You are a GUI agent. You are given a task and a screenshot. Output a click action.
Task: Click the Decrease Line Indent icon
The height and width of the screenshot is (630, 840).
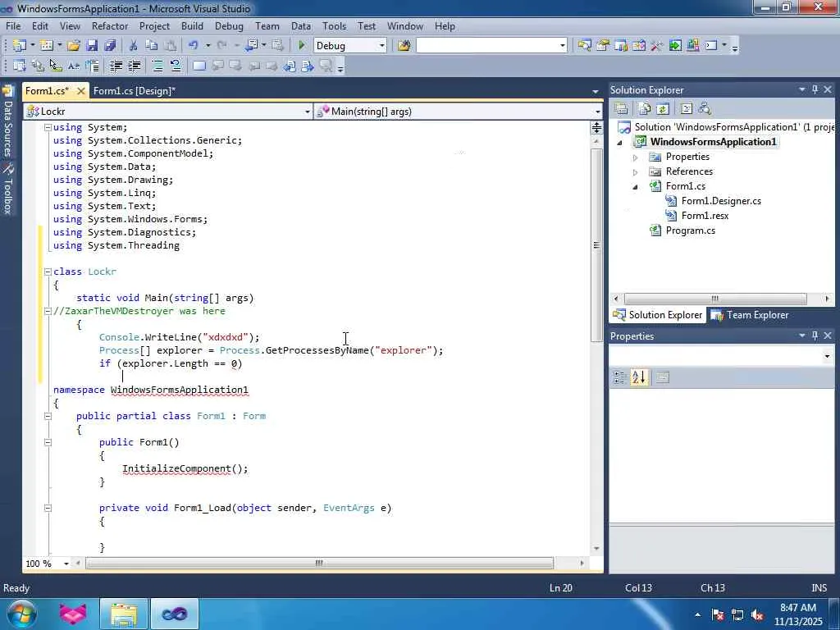(116, 66)
